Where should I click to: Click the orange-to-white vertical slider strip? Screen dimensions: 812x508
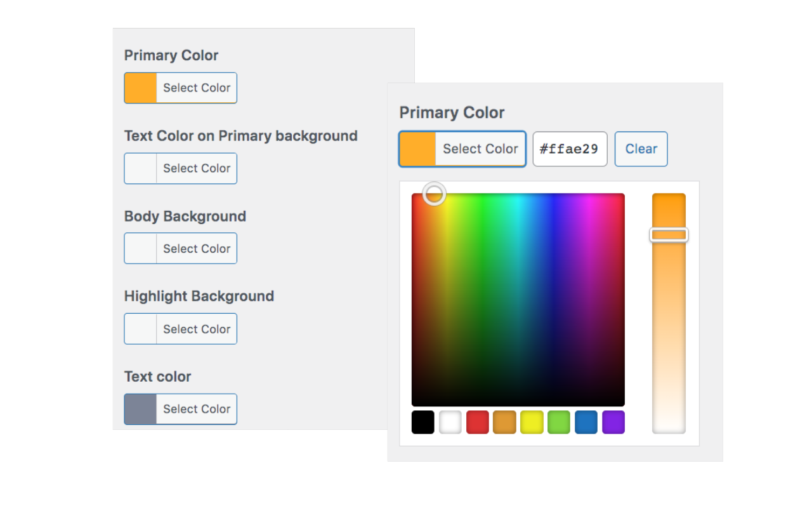[669, 314]
